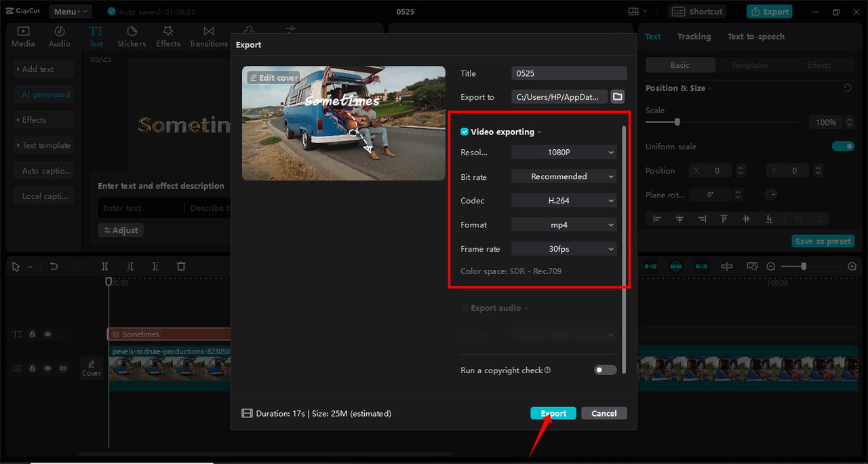
Task: Select the pointer arrow tool
Action: pyautogui.click(x=16, y=267)
